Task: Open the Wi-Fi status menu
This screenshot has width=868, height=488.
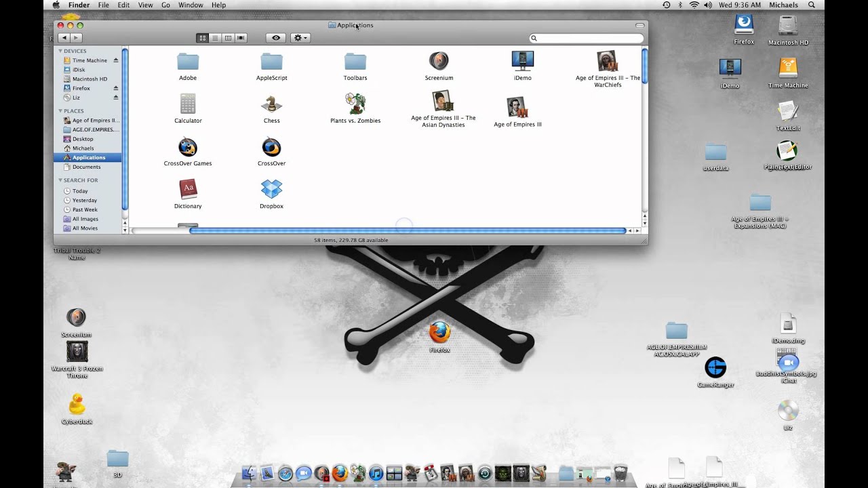Action: [x=694, y=5]
